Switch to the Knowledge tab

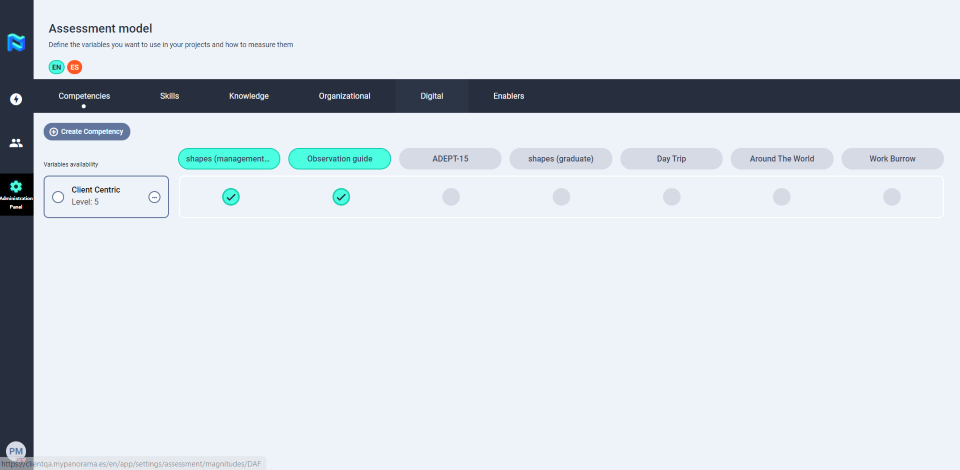coord(248,96)
